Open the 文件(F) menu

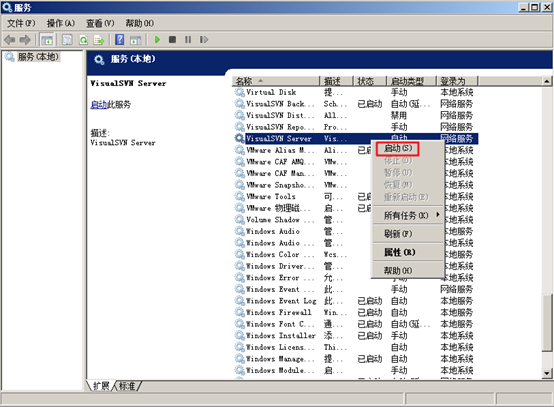pos(21,23)
